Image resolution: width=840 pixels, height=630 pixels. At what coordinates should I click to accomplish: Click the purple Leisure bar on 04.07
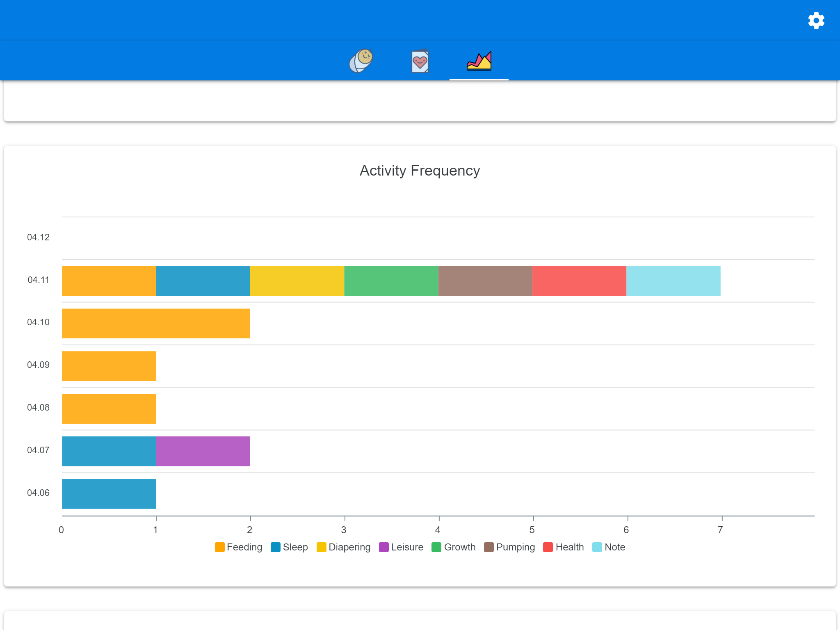(203, 451)
